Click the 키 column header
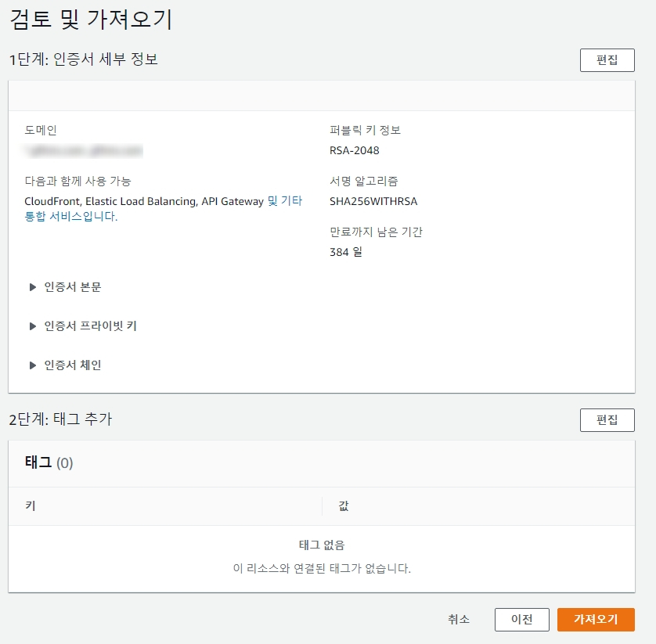Screen dimensions: 656x644 pos(30,506)
